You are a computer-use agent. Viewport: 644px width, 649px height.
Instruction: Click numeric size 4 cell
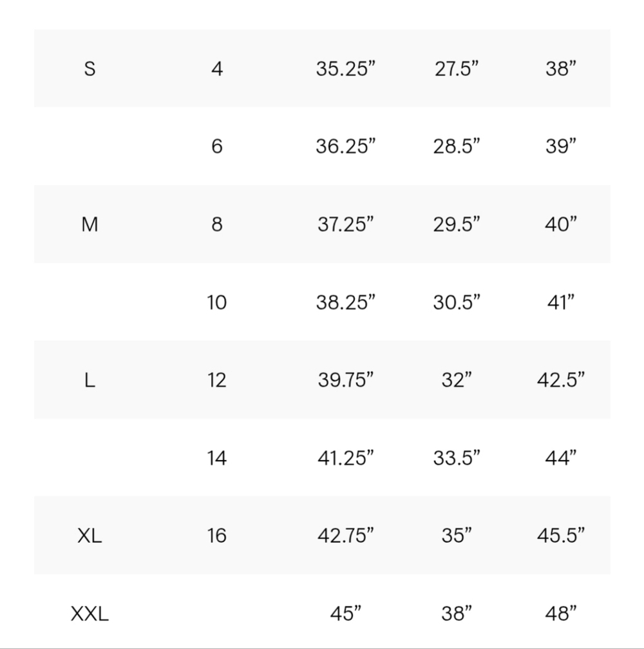click(x=217, y=69)
